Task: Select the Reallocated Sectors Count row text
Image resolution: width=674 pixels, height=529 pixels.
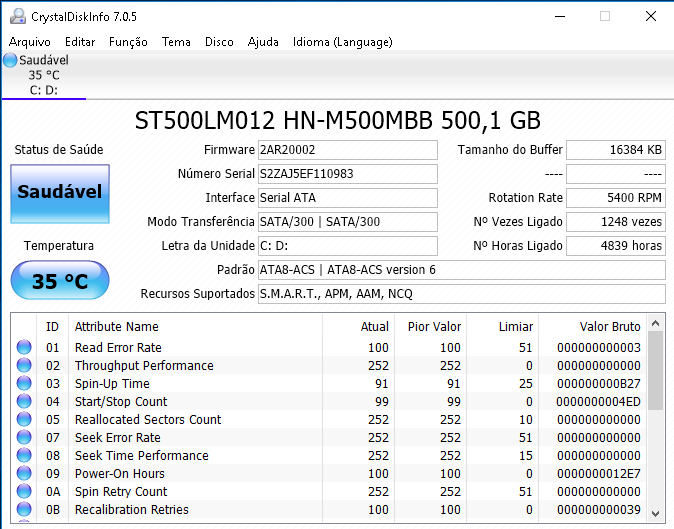Action: [148, 419]
